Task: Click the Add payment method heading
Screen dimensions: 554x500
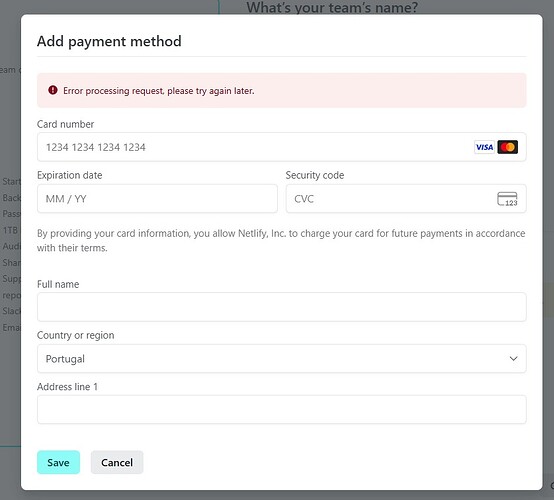Action: tap(109, 41)
